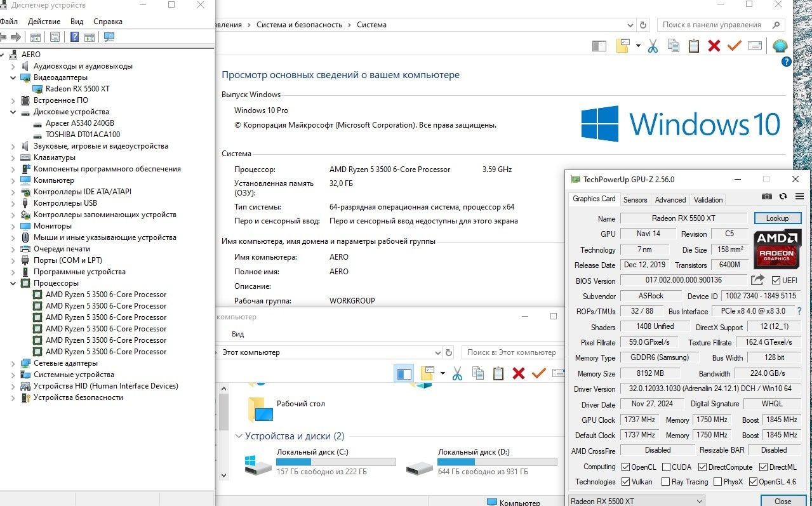Screen dimensions: 812x506
Task: Click the scissors cut icon in System window
Action: point(653,46)
